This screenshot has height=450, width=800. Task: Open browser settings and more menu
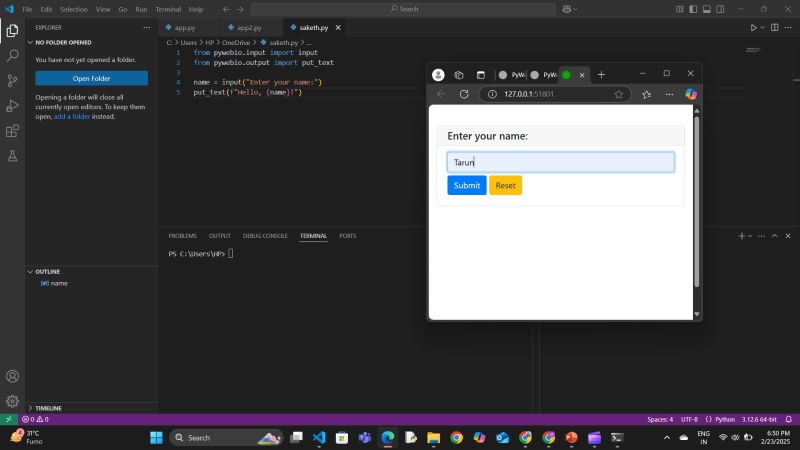click(669, 94)
